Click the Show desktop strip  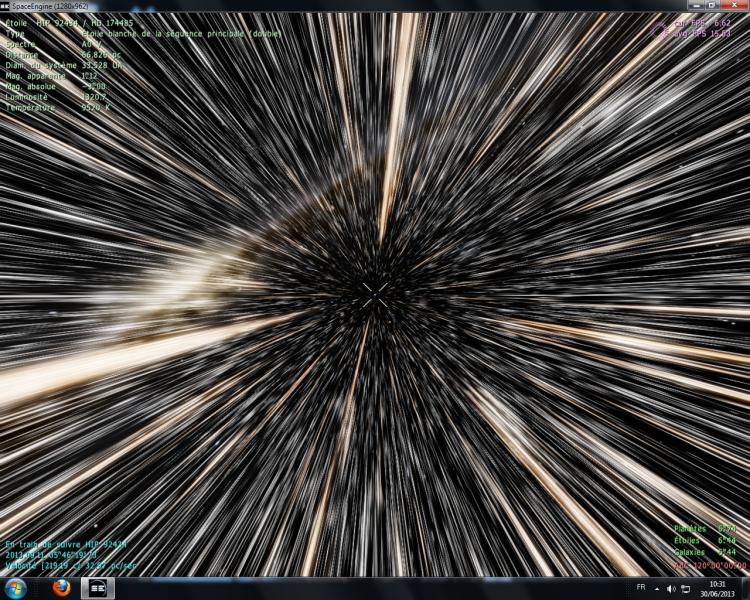click(x=746, y=589)
